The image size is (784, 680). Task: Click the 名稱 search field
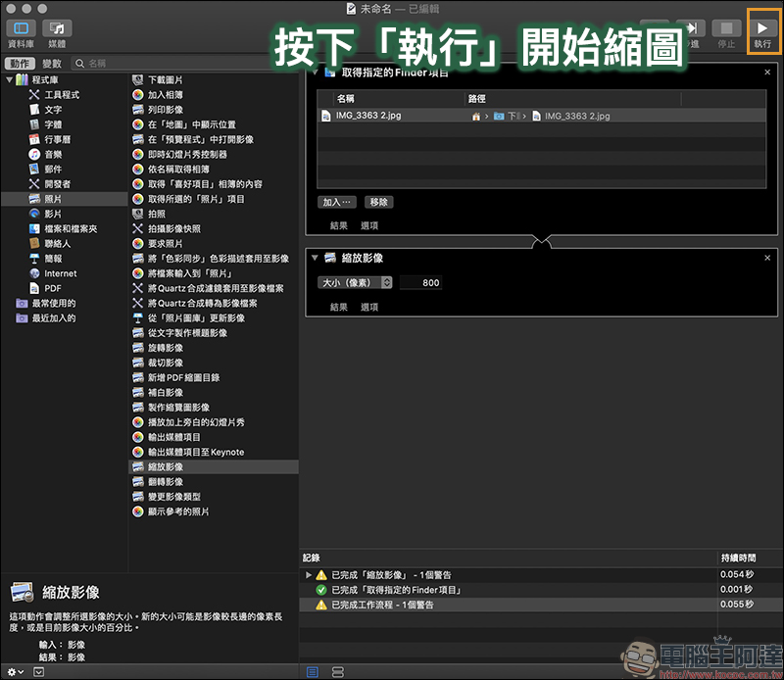180,64
